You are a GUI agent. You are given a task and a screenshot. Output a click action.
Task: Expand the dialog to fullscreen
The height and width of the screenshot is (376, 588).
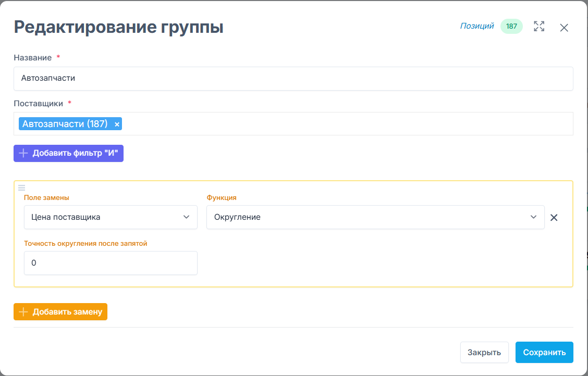pos(539,27)
